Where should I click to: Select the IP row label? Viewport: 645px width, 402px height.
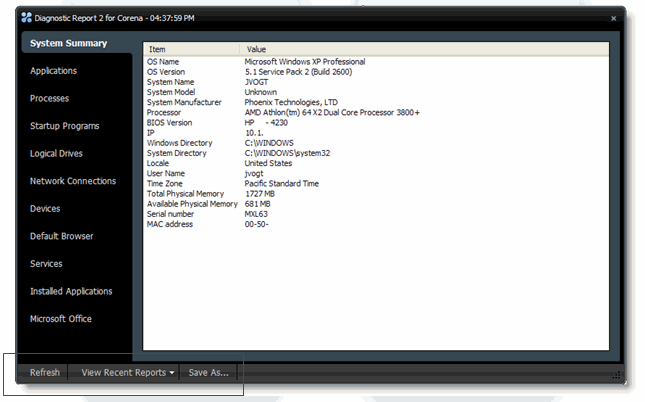pyautogui.click(x=151, y=133)
